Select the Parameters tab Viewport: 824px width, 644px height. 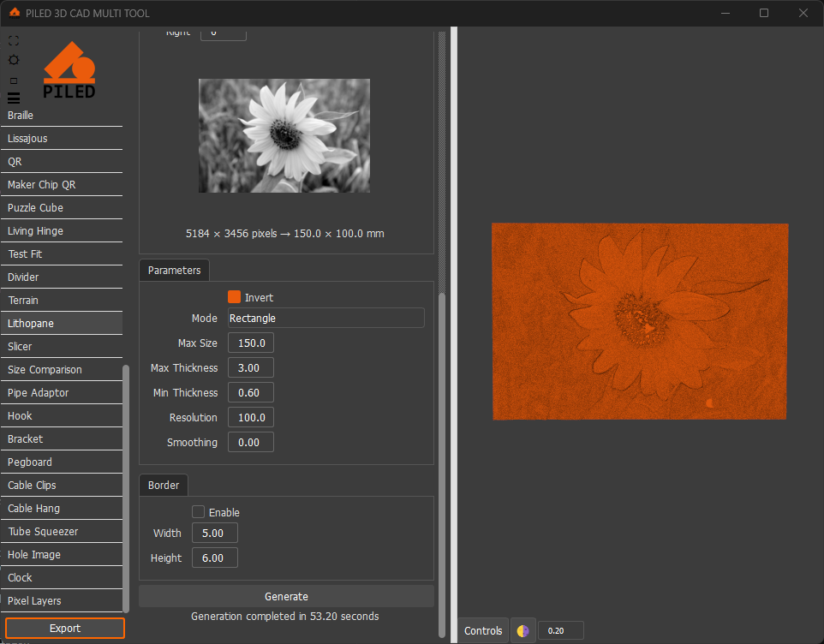tap(174, 271)
